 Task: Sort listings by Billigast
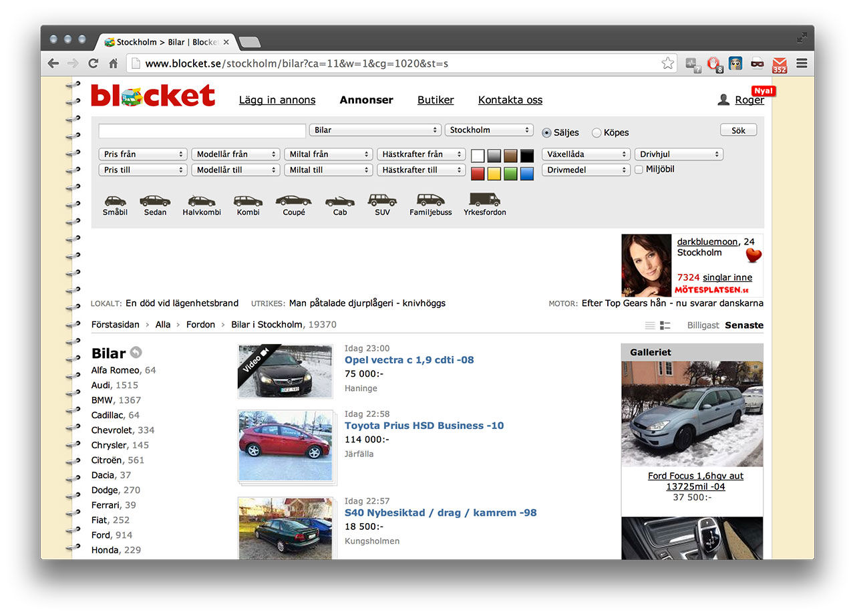tap(703, 325)
